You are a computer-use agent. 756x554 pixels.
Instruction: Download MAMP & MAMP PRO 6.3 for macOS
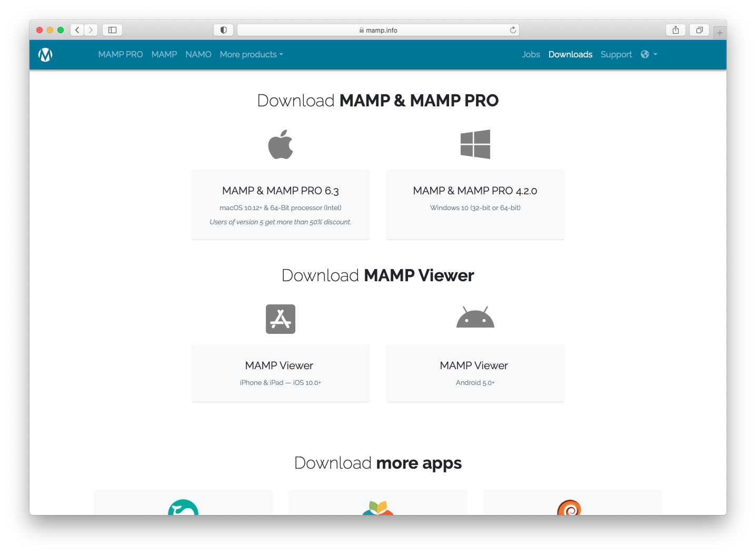pyautogui.click(x=281, y=204)
